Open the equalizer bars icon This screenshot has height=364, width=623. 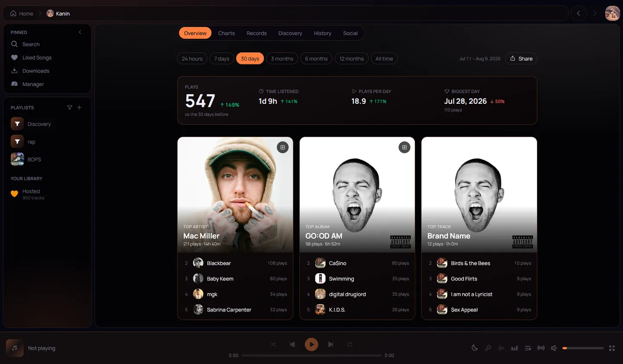tap(514, 348)
